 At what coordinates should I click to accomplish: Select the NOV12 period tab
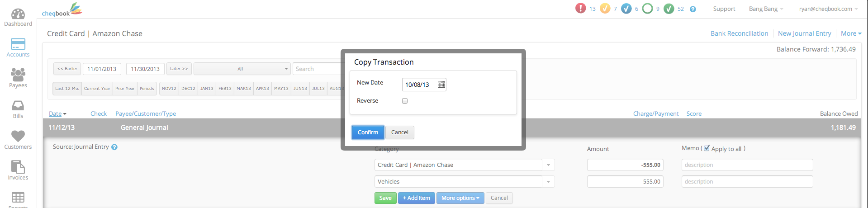(169, 89)
